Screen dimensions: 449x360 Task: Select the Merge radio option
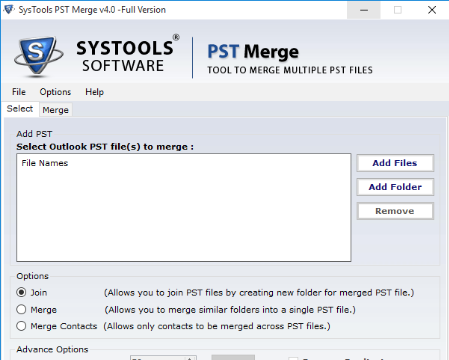click(x=21, y=310)
